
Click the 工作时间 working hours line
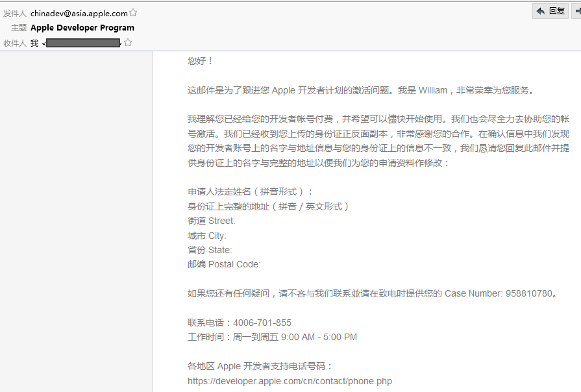click(273, 337)
